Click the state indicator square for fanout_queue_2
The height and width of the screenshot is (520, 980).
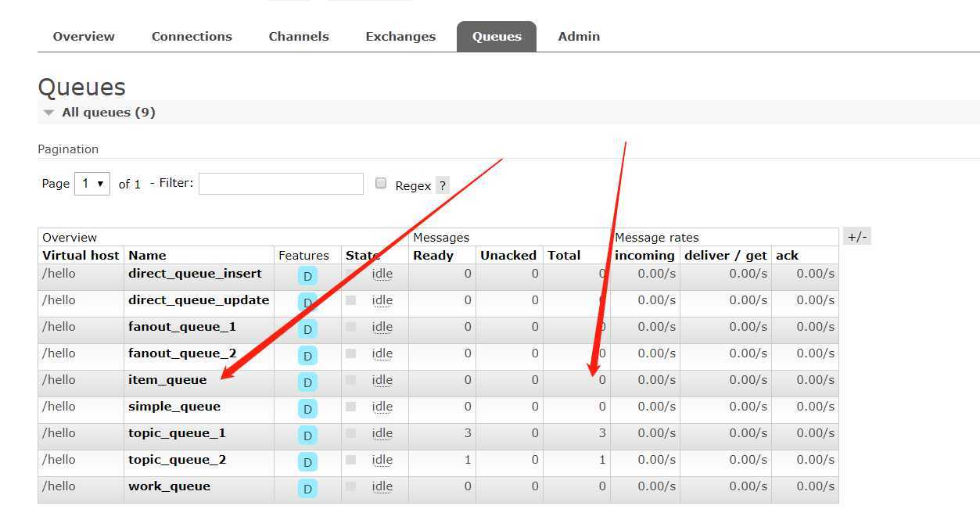(x=350, y=353)
